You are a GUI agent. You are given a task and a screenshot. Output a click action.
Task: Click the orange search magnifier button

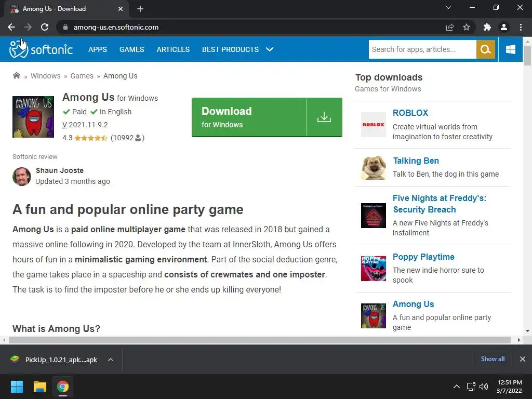pyautogui.click(x=486, y=49)
